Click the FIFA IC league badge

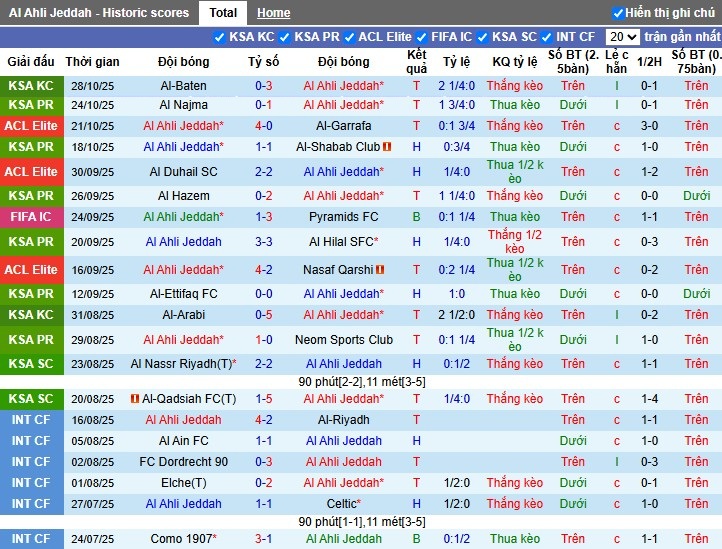click(32, 217)
